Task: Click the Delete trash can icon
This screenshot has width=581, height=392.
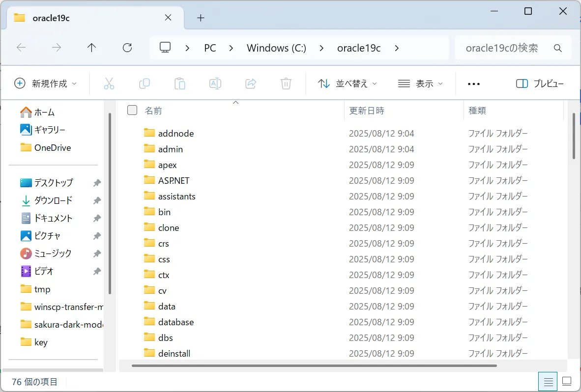Action: 286,84
